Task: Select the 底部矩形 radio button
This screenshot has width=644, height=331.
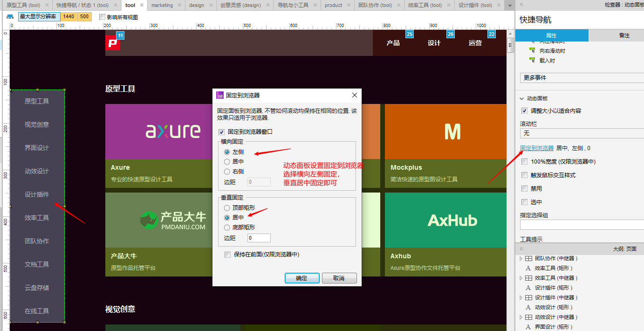Action: point(227,228)
